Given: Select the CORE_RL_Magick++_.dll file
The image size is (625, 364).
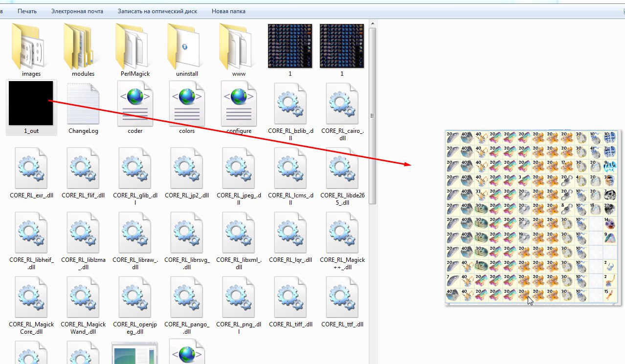Looking at the screenshot, I should coord(342,240).
